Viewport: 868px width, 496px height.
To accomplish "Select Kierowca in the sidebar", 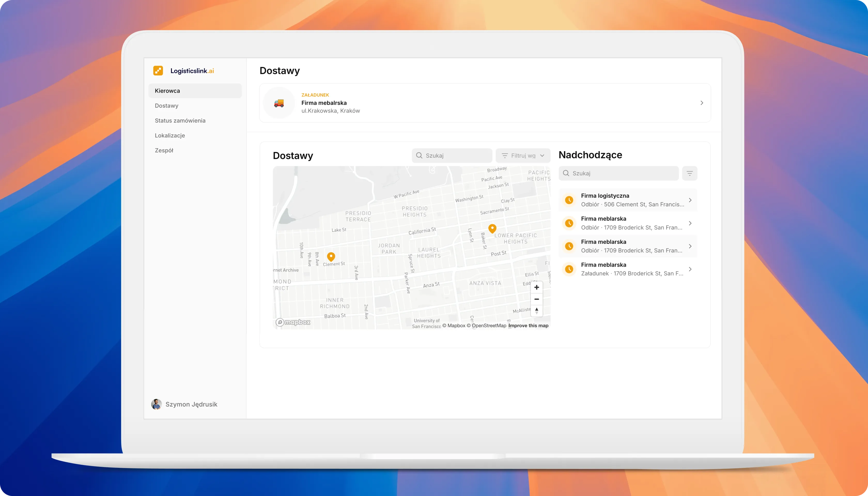I will click(195, 91).
